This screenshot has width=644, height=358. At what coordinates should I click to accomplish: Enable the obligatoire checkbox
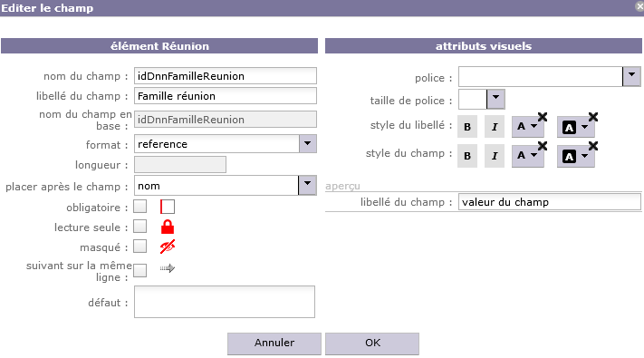(x=140, y=207)
